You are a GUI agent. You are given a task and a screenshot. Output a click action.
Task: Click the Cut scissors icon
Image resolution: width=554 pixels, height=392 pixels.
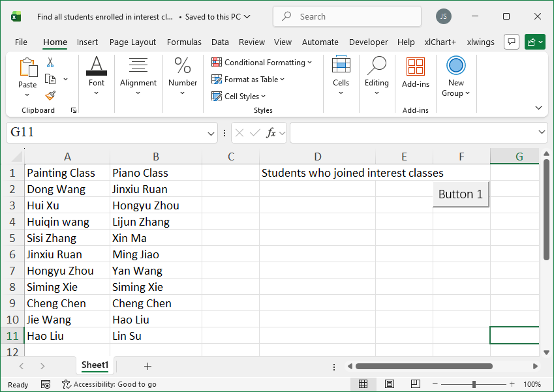[50, 63]
